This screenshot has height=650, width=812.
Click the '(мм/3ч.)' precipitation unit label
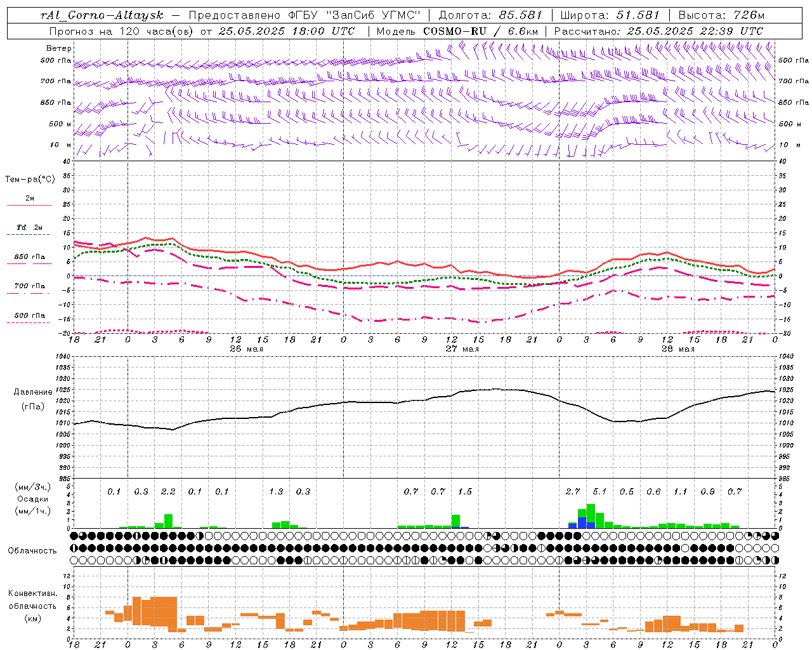coord(32,487)
